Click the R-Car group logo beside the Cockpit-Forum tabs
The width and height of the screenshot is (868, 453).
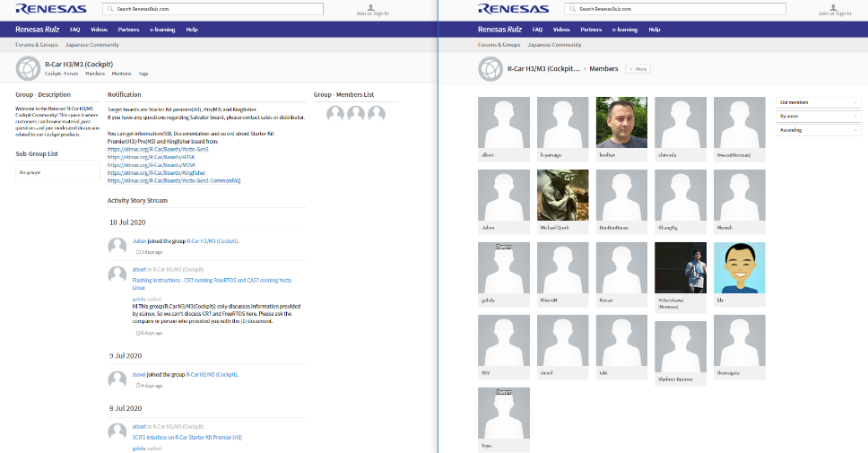pos(28,68)
